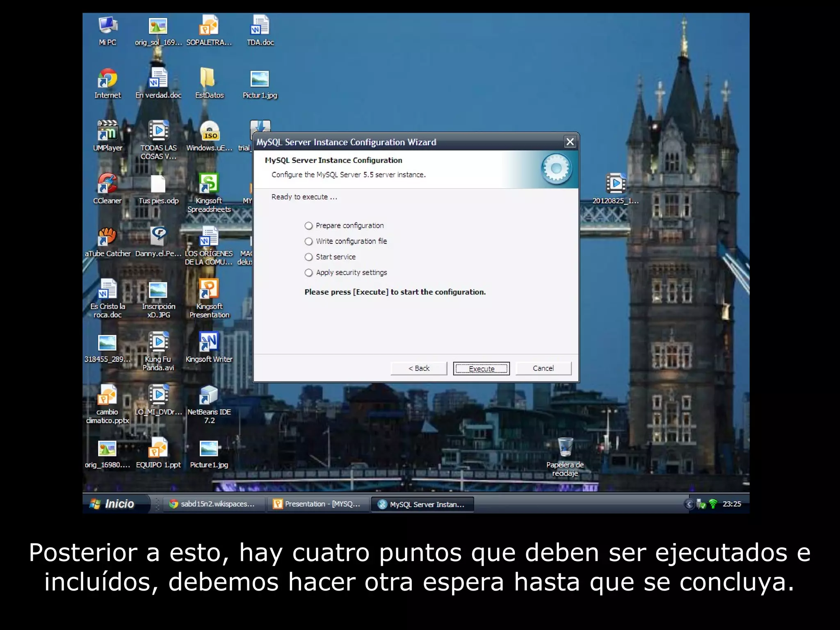Go back with the < Back button
The image size is (840, 630).
[x=419, y=368]
